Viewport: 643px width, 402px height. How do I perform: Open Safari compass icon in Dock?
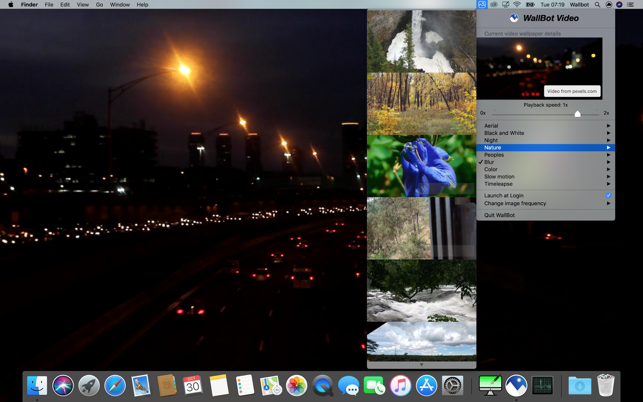[x=115, y=386]
